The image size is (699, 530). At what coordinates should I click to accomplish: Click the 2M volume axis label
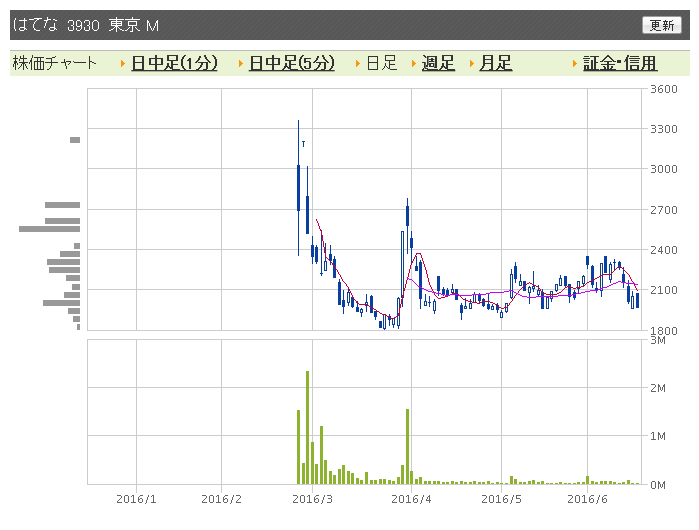(658, 388)
